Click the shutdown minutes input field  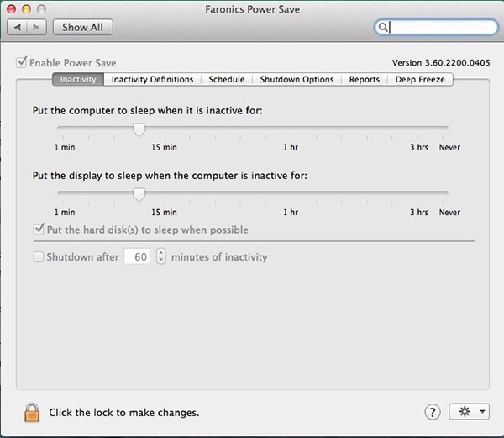click(137, 257)
